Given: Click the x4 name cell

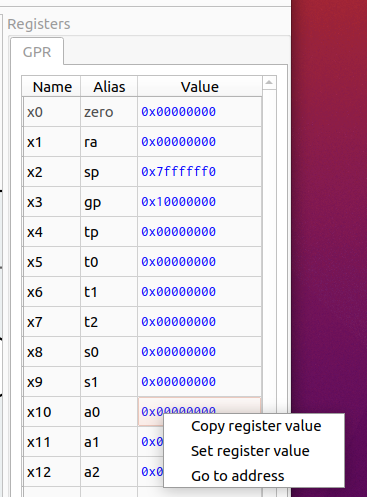Looking at the screenshot, I should (52, 232).
